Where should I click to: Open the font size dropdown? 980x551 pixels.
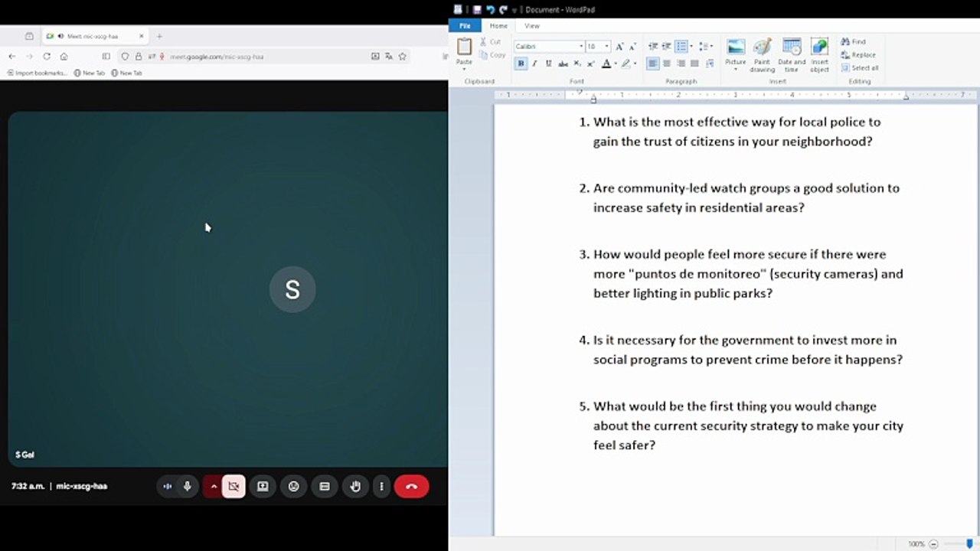[x=607, y=47]
